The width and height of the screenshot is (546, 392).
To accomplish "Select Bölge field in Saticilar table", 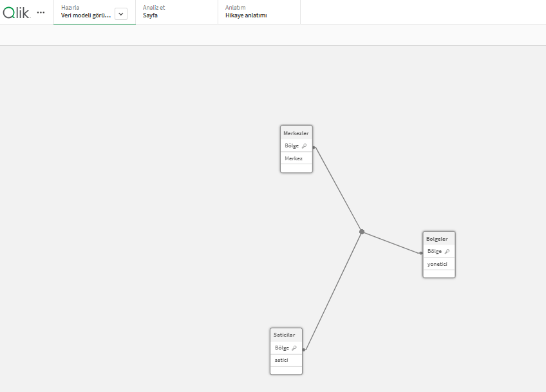I will point(282,348).
